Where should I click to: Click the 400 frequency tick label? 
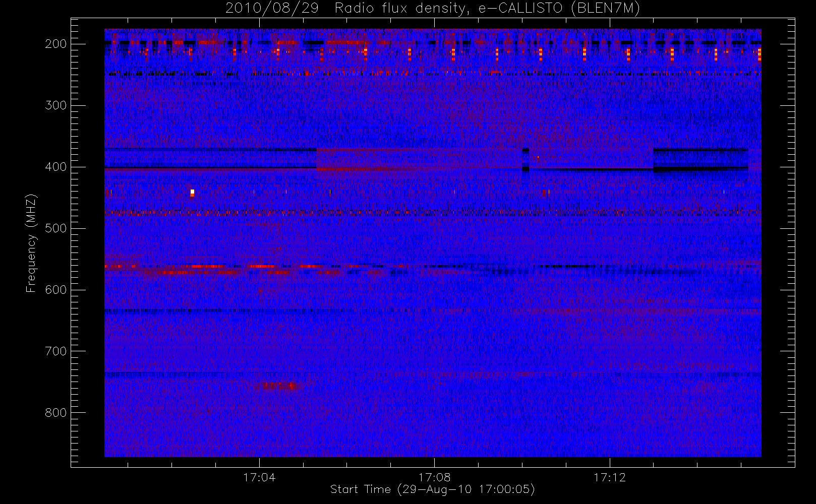click(56, 167)
